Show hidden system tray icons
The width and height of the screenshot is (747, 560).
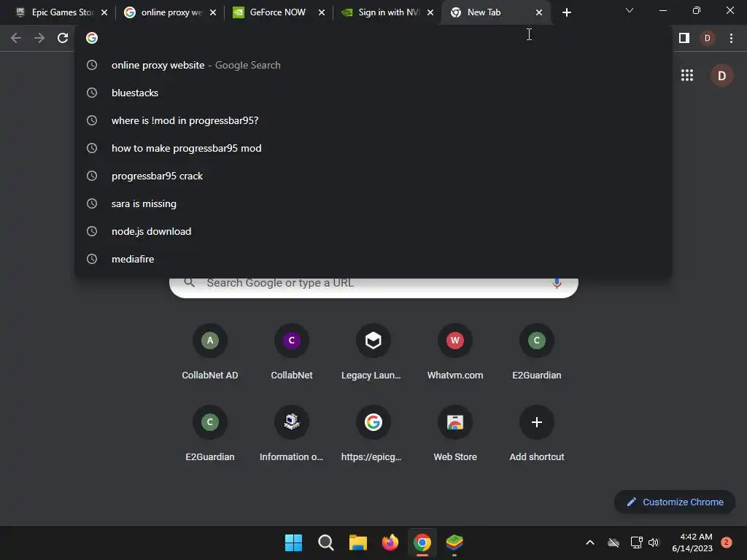coord(589,542)
